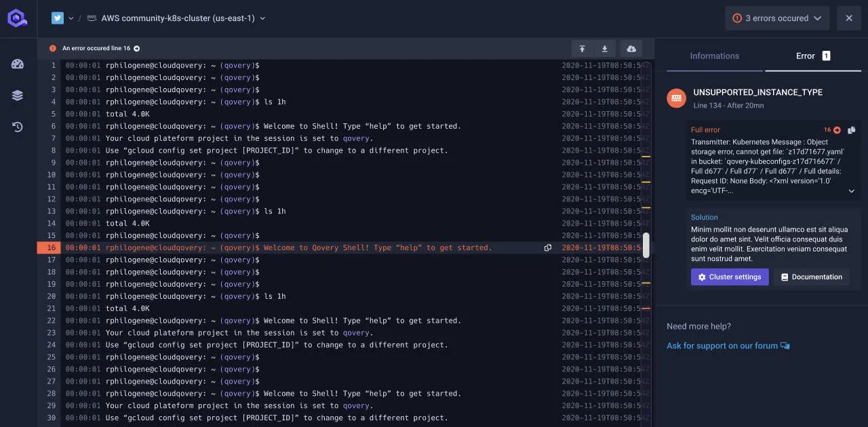
Task: Switch to the Informations tab
Action: pos(714,56)
